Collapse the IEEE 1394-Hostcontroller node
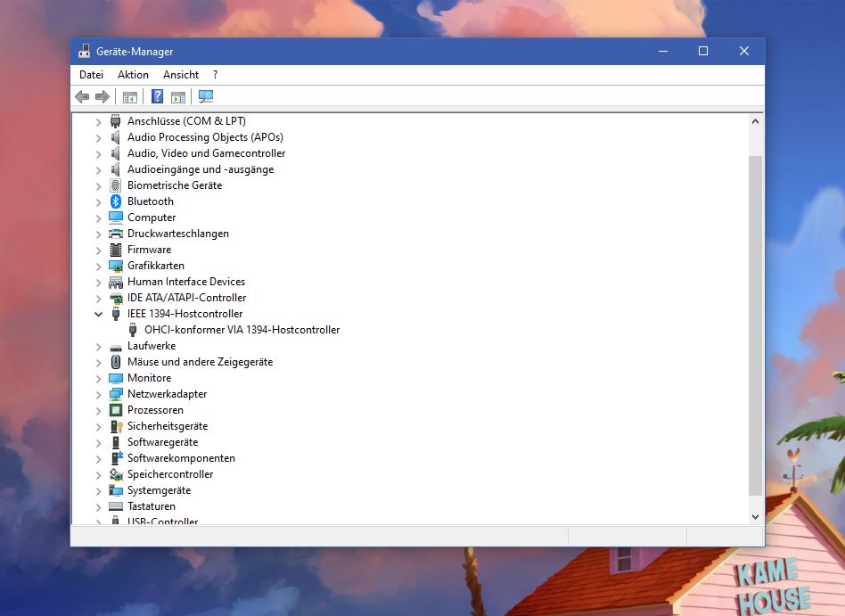 click(98, 314)
